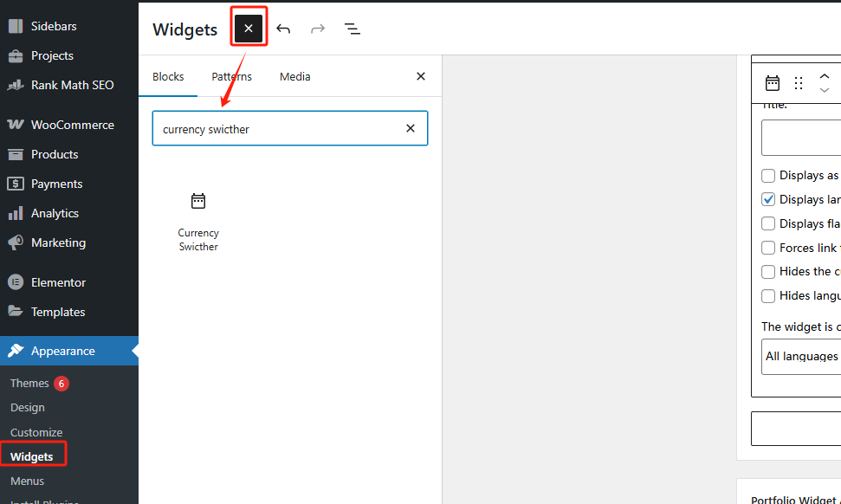This screenshot has width=841, height=504.
Task: Open the document List View icon
Action: 352,28
